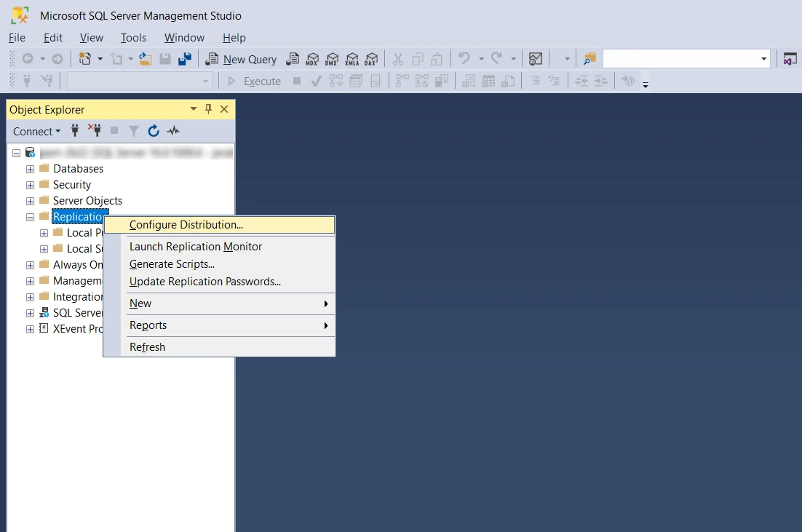
Task: Click the New Query toolbar button
Action: 240,60
